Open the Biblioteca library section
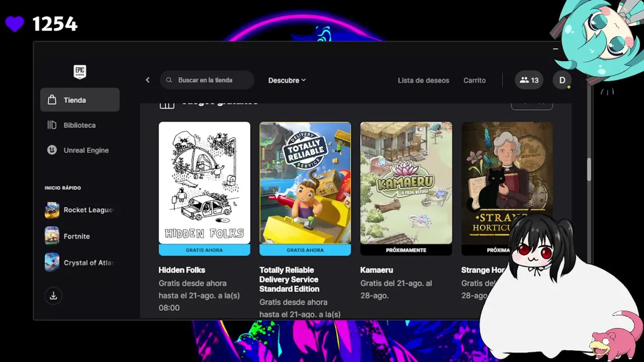 coord(79,125)
